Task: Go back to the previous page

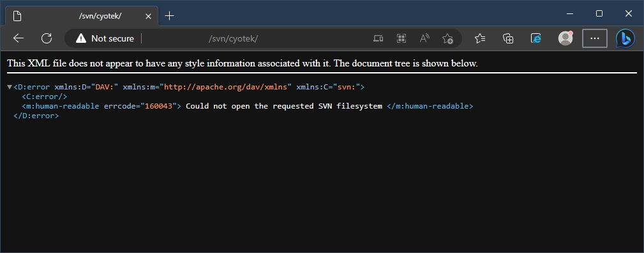Action: pyautogui.click(x=19, y=39)
